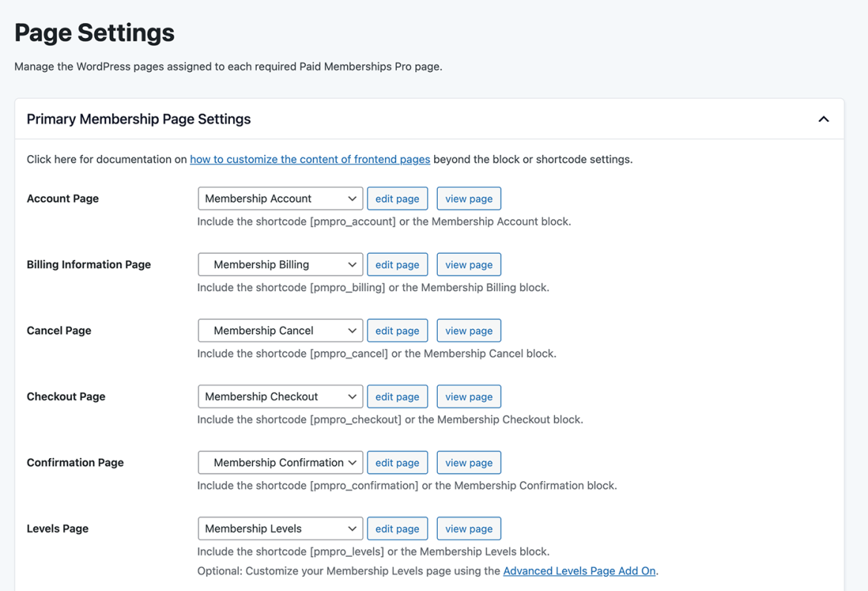Open the Advanced Levels Page Add On link

[x=579, y=571]
